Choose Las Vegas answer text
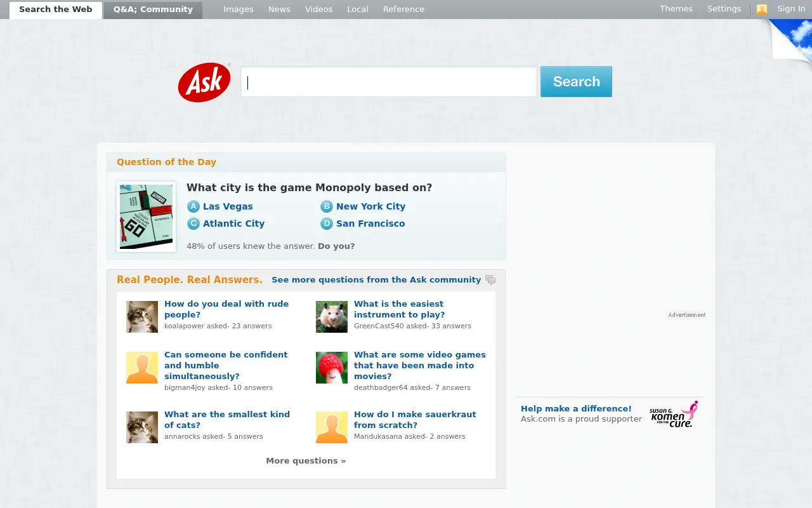Image resolution: width=812 pixels, height=508 pixels. [228, 206]
